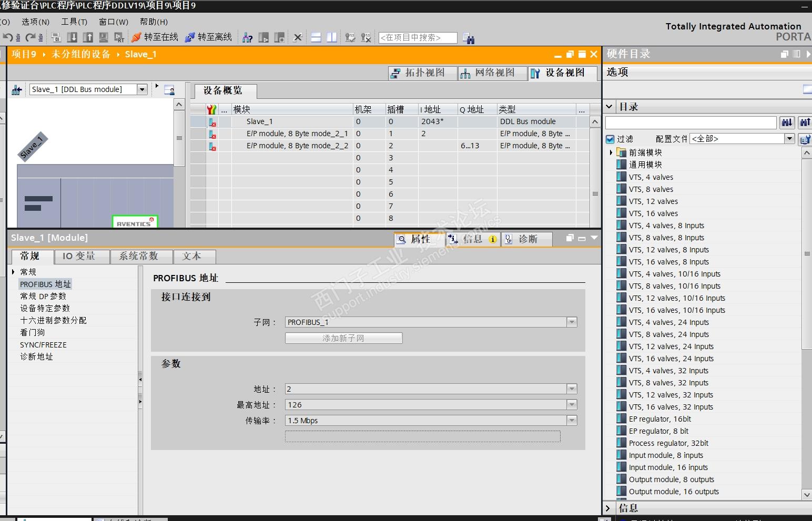
Task: Open the 传输率 1.5 Mbps dropdown
Action: 572,421
